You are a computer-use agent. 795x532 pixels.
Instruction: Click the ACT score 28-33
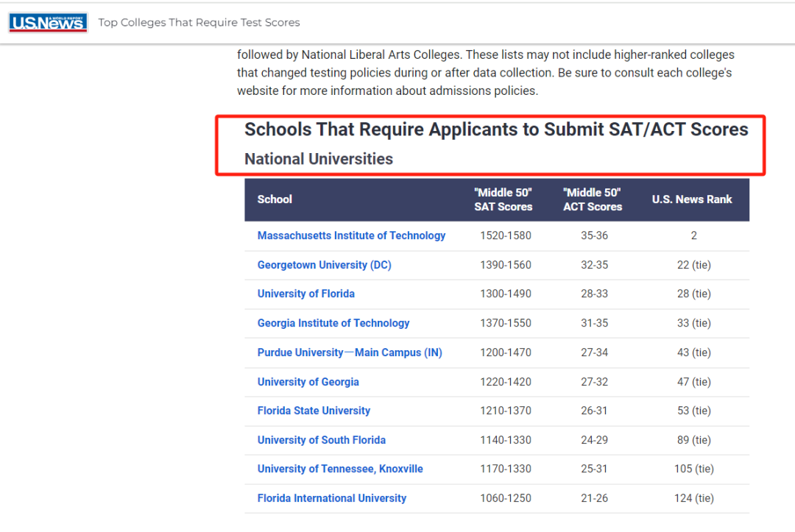tap(594, 294)
